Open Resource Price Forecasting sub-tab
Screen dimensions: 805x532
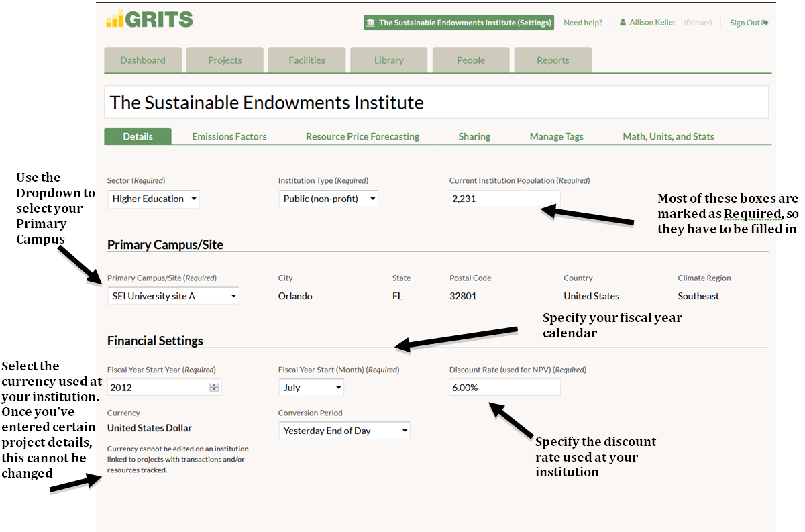click(x=362, y=136)
